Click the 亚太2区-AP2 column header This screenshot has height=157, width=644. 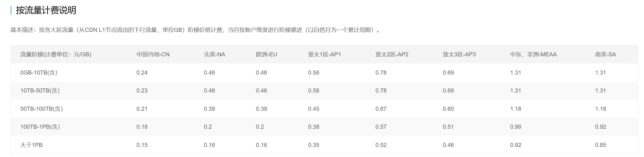point(392,54)
